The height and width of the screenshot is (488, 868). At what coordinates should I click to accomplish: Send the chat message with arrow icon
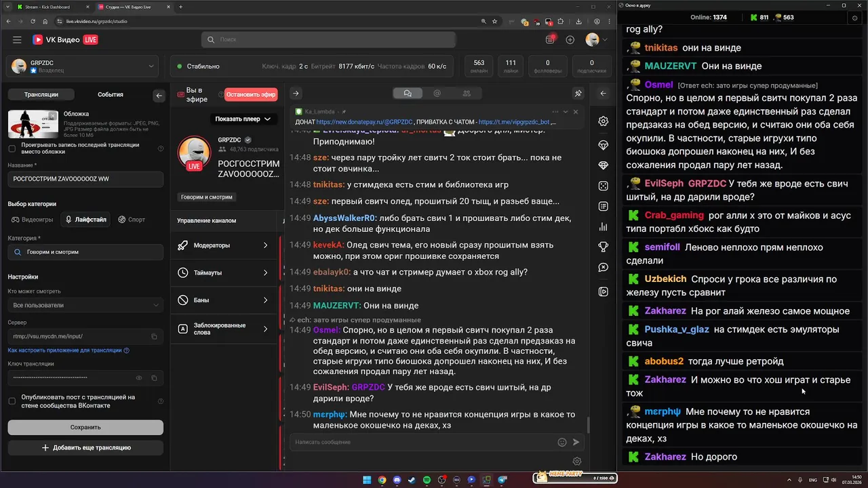tap(576, 442)
